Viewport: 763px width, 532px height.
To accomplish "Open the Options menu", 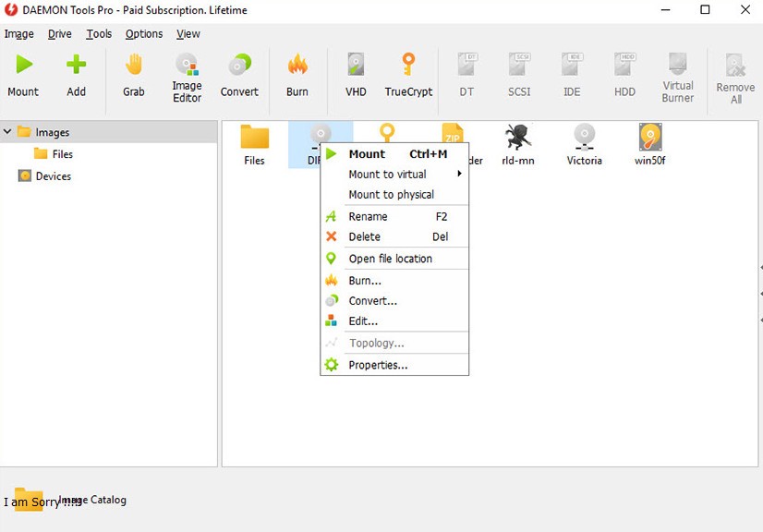I will point(144,34).
